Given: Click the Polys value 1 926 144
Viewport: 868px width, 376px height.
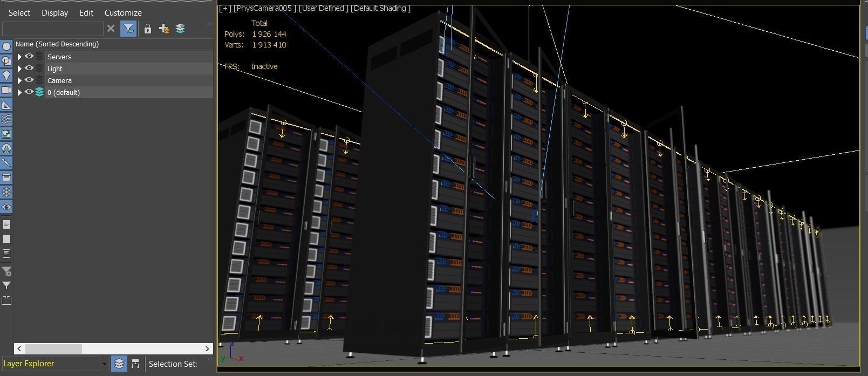Looking at the screenshot, I should (x=269, y=34).
